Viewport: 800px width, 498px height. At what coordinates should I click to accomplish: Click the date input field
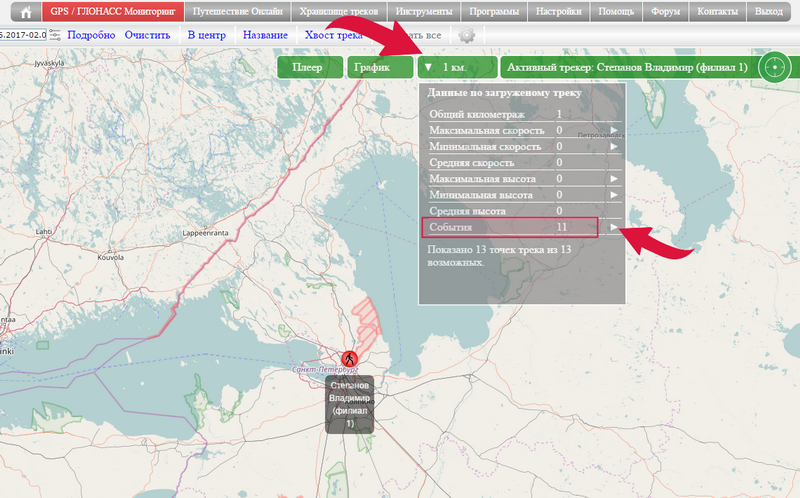click(22, 35)
